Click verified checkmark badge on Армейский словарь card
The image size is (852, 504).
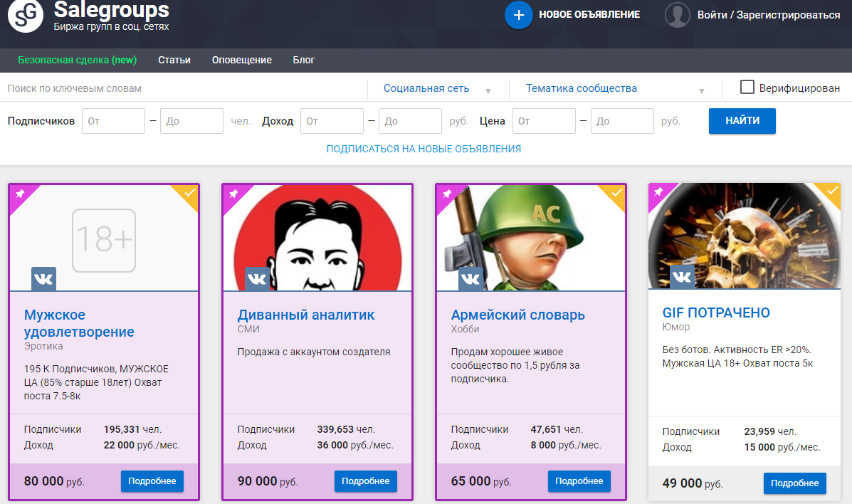(616, 193)
